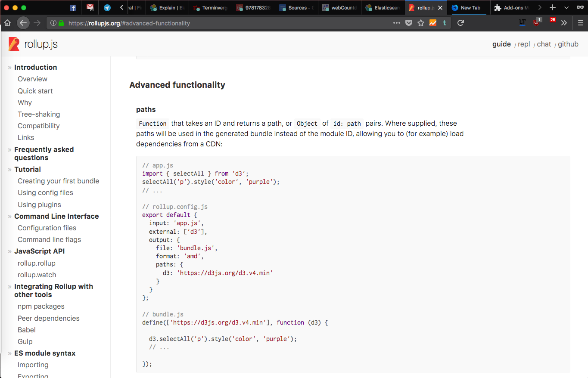Click the scroll tabs left arrow
Screen dimensions: 588x378
coord(122,8)
